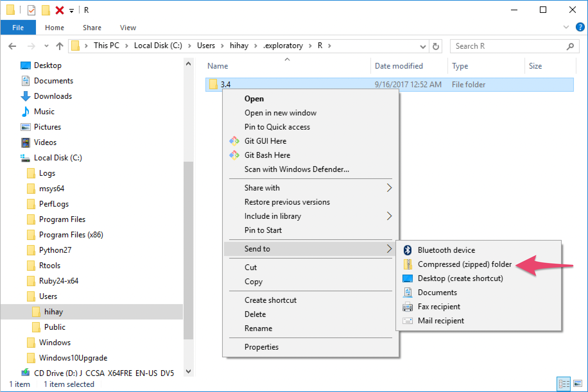Switch to Large icons view in status bar
588x392 pixels.
coord(578,384)
